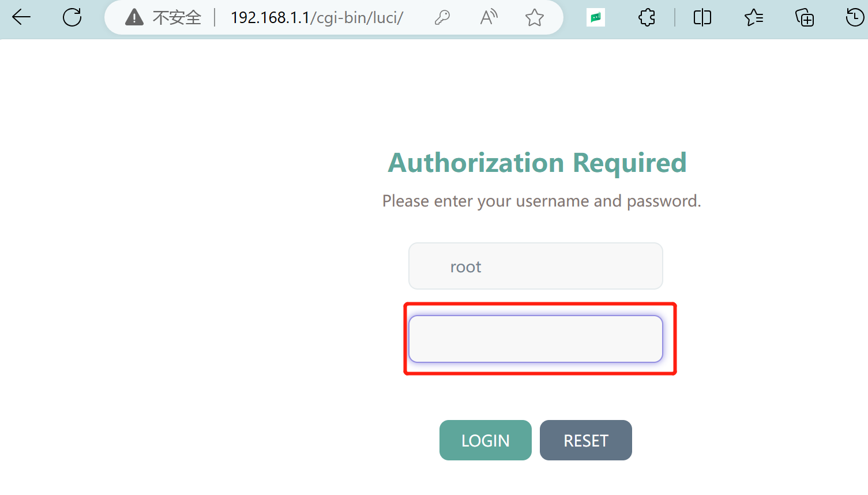Open the browser History panel
The height and width of the screenshot is (495, 868).
(855, 17)
